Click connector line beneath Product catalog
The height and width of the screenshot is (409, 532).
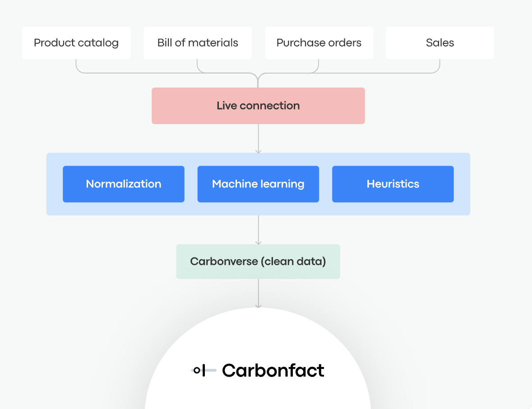pos(76,65)
